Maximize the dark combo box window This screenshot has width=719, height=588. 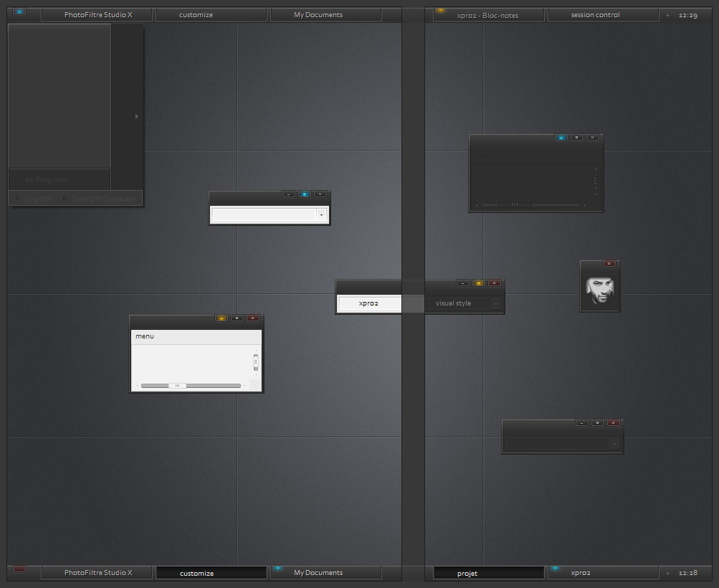597,423
